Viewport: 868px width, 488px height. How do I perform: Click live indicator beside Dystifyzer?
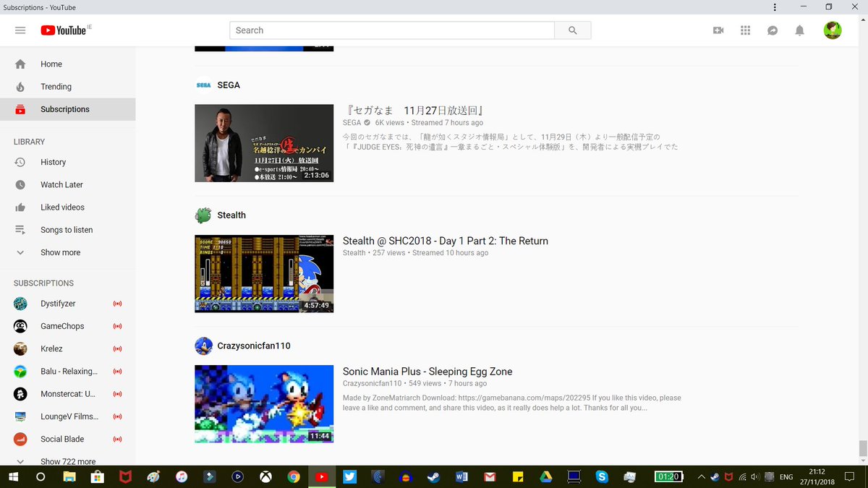coord(117,304)
